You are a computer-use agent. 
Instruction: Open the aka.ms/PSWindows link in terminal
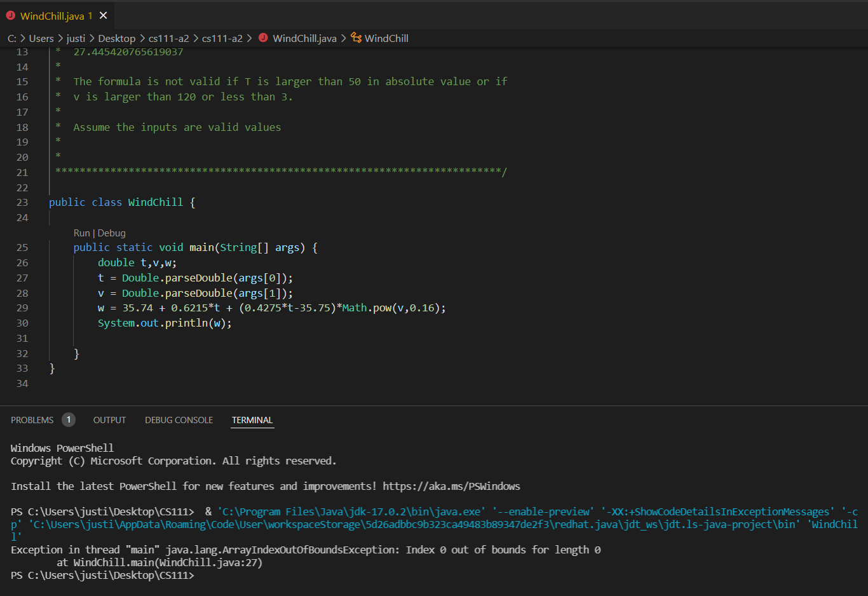[x=451, y=486]
